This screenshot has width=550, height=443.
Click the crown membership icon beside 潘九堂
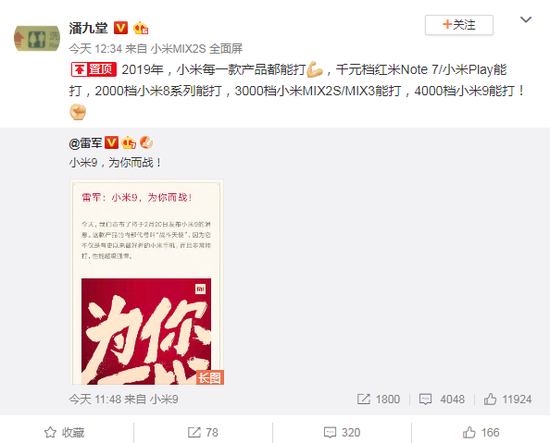[141, 28]
